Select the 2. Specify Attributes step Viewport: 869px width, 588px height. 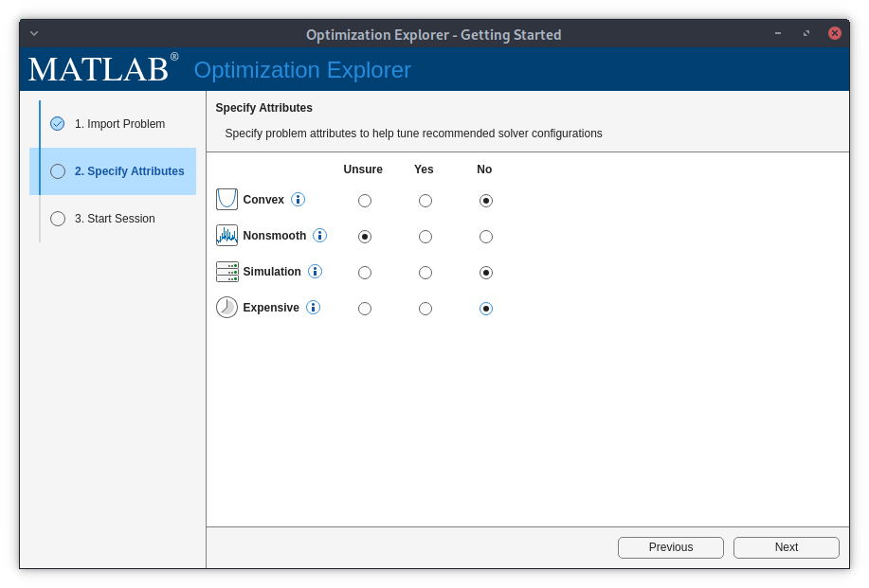129,171
